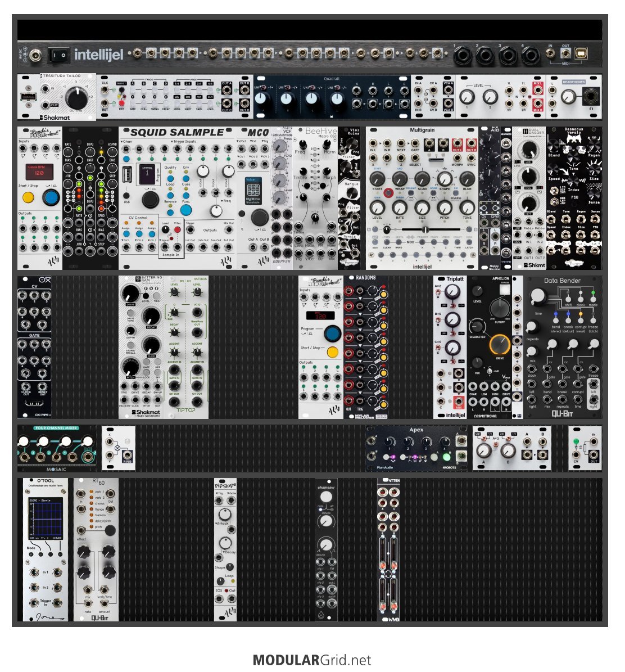Image resolution: width=625 pixels, height=672 pixels.
Task: Click the red MIX jack on Triplatt
Action: pos(459,403)
